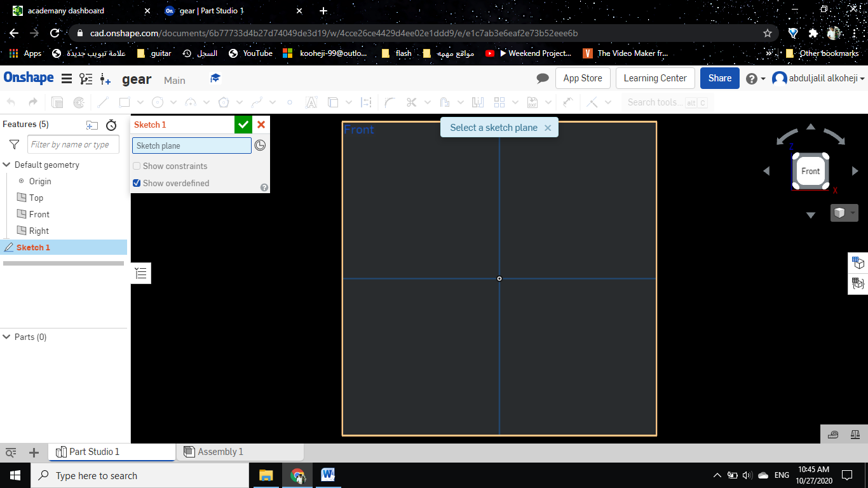Screen dimensions: 868x488
Task: Open Microsoft Word from the taskbar
Action: coord(328,475)
